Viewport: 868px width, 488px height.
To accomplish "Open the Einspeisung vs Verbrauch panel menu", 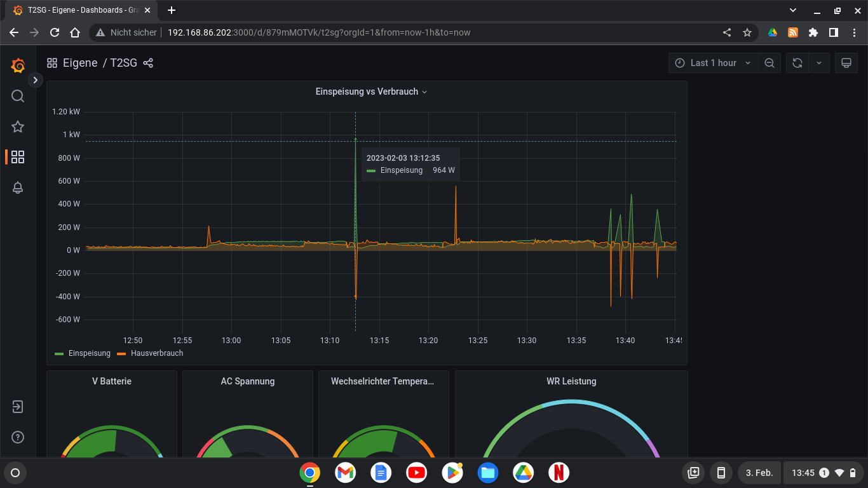I will pos(372,91).
